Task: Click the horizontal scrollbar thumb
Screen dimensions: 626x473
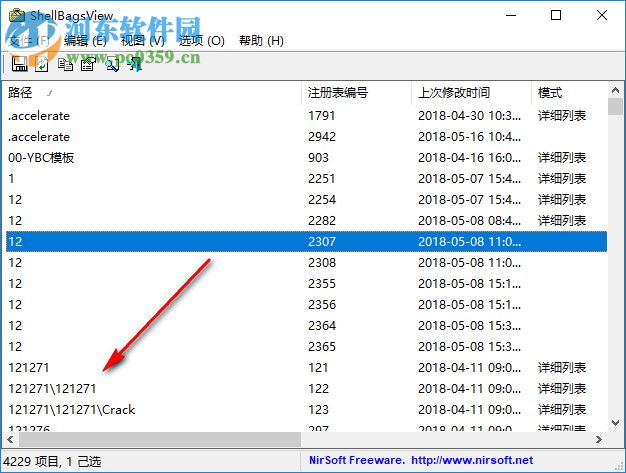Action: [x=160, y=439]
